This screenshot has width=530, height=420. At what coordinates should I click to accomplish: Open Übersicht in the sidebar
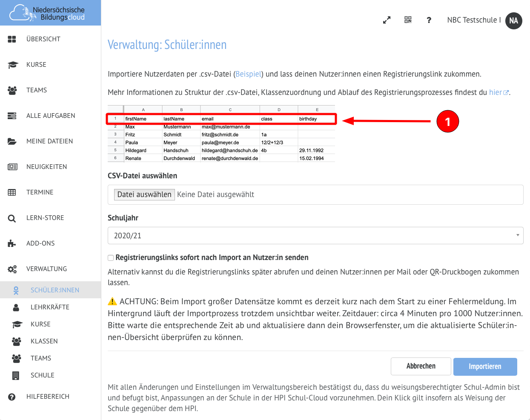point(43,39)
